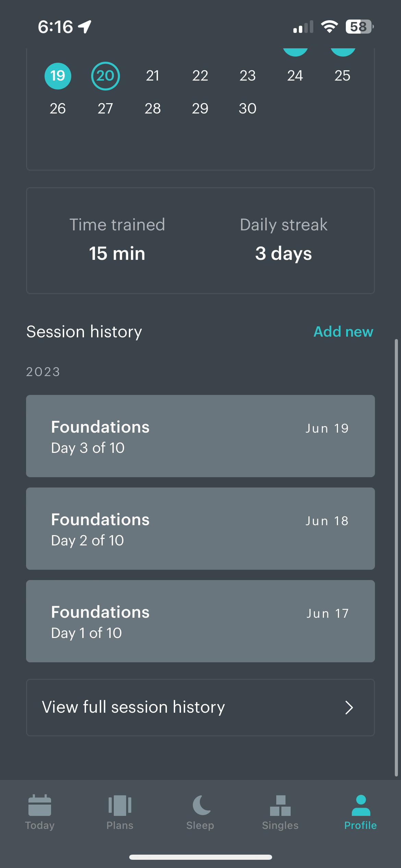Viewport: 401px width, 868px height.
Task: Select day 27 on the calendar
Action: (105, 109)
